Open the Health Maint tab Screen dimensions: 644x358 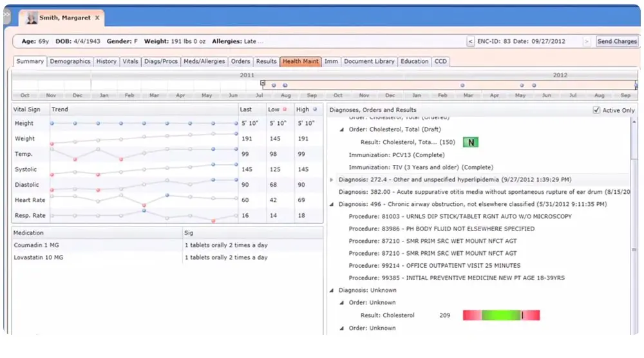300,62
